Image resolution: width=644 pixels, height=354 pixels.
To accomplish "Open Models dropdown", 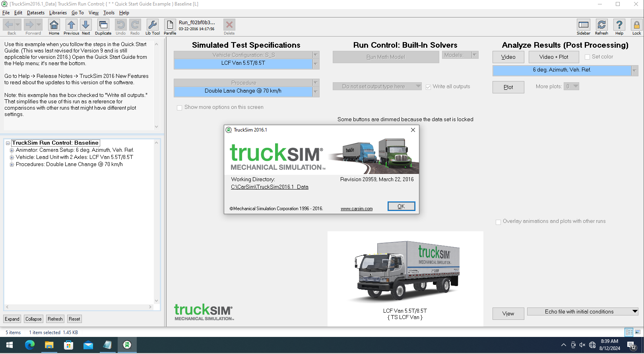I will 475,55.
